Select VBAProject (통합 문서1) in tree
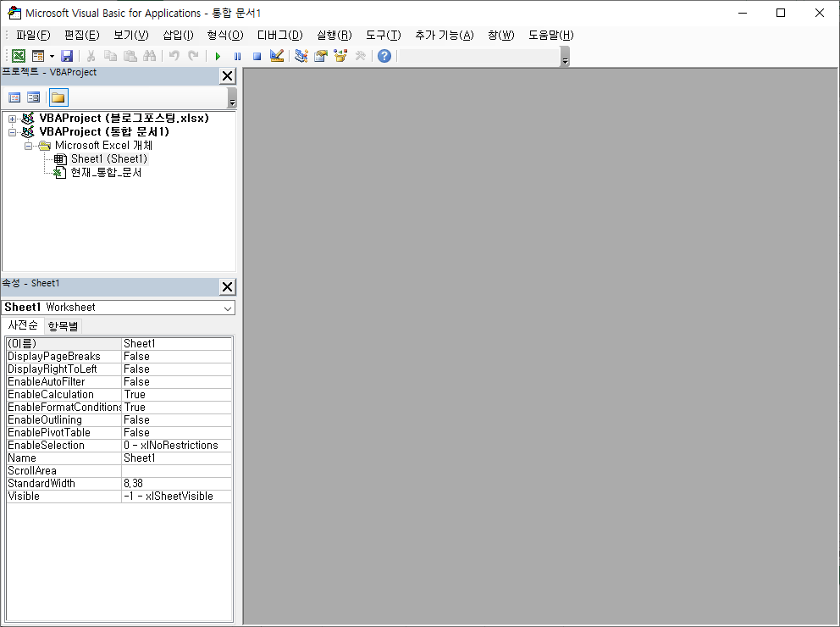 [104, 131]
